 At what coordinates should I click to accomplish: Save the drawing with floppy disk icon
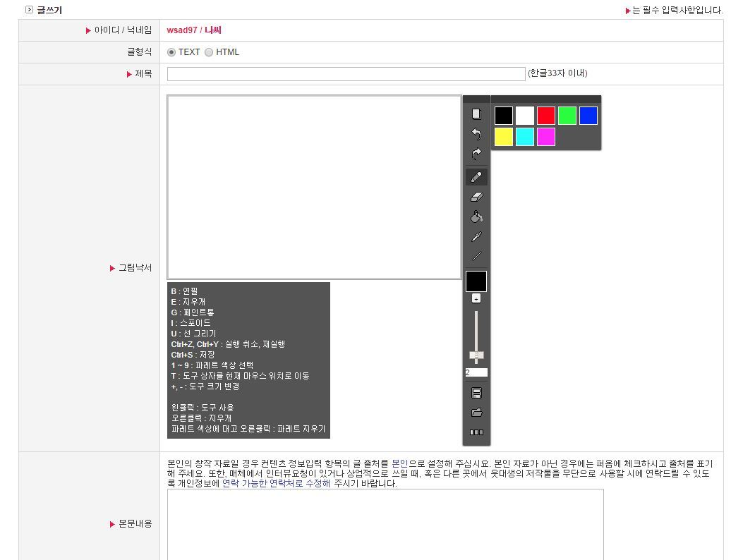click(476, 393)
